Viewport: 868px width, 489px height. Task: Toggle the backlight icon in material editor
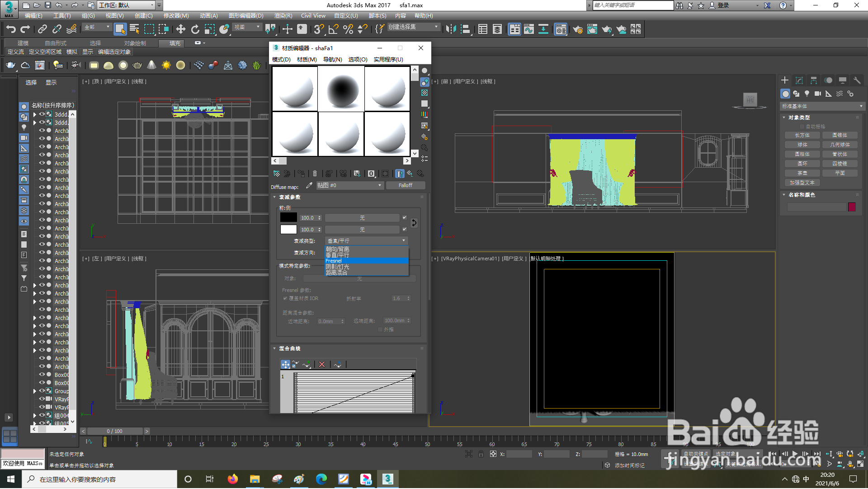[x=425, y=82]
